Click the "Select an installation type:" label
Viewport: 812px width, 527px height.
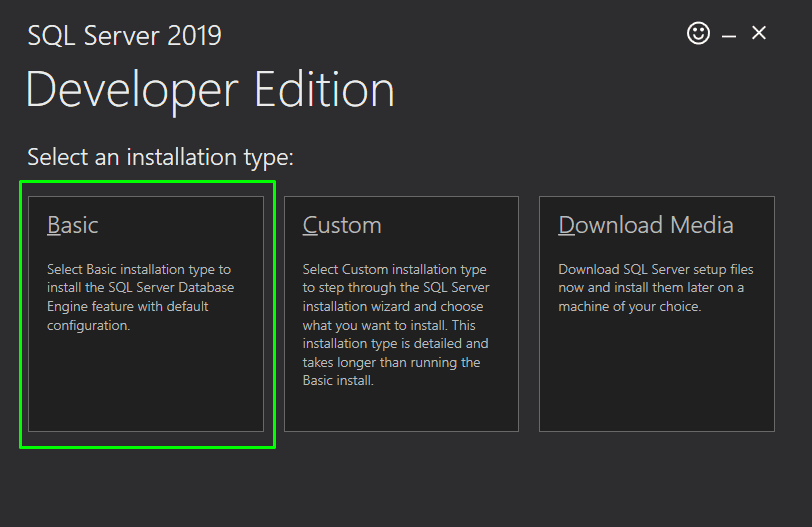pos(160,157)
